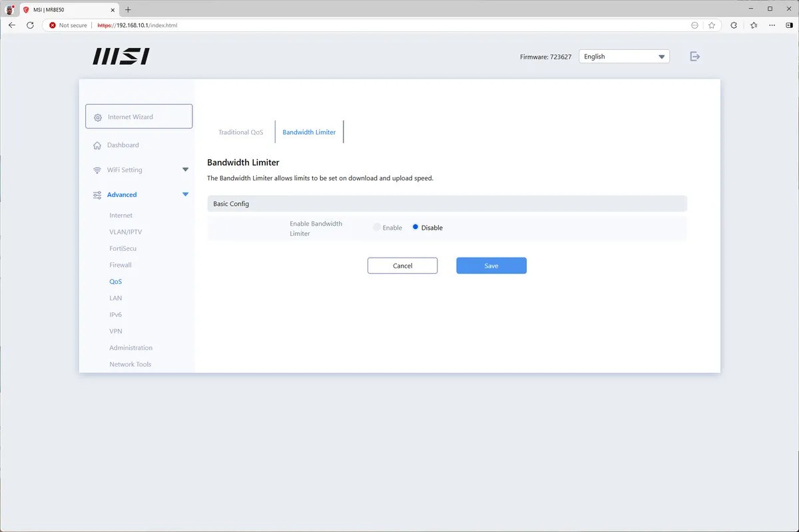Select the Enable radio button
Screen dimensions: 799x532
377,228
